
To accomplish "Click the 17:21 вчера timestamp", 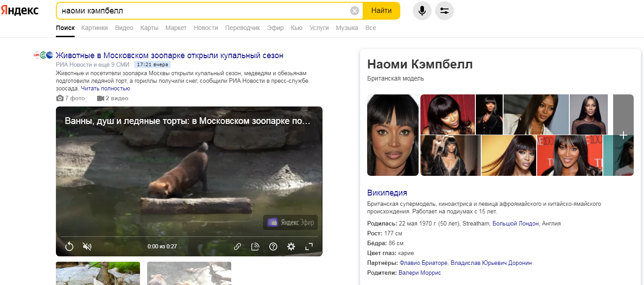I will (153, 64).
